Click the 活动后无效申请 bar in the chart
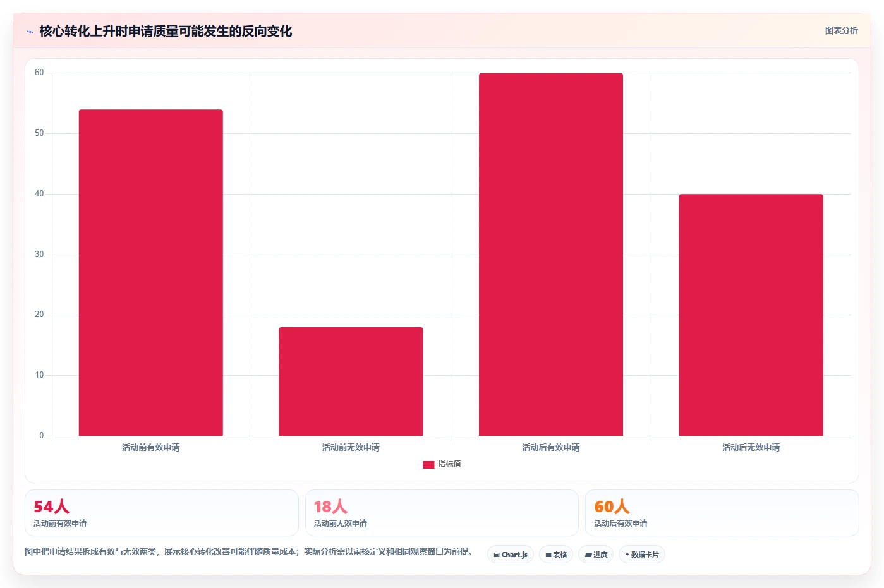This screenshot has width=884, height=588. click(751, 315)
